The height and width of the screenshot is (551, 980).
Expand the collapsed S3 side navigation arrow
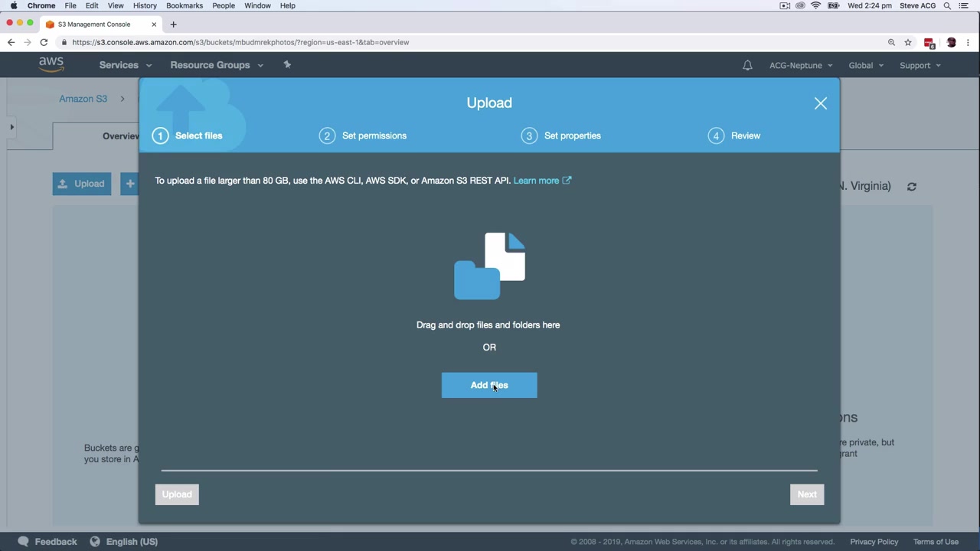pos(11,127)
